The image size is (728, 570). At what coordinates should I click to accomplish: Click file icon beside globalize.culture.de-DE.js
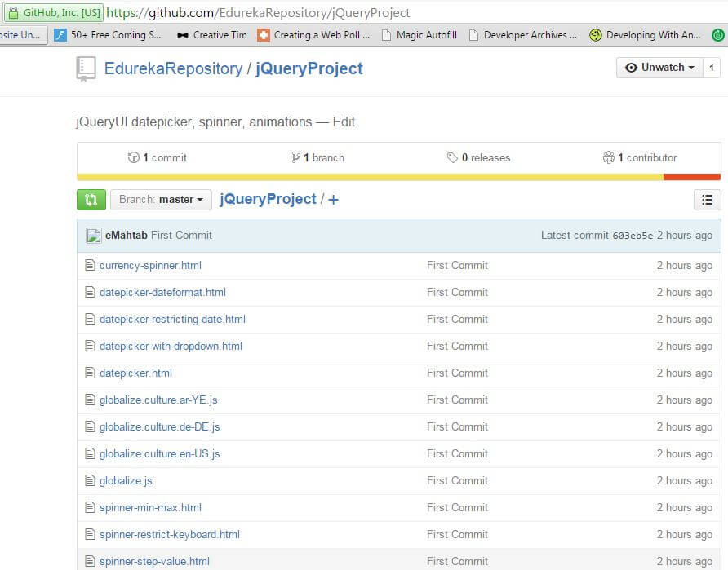click(x=90, y=426)
